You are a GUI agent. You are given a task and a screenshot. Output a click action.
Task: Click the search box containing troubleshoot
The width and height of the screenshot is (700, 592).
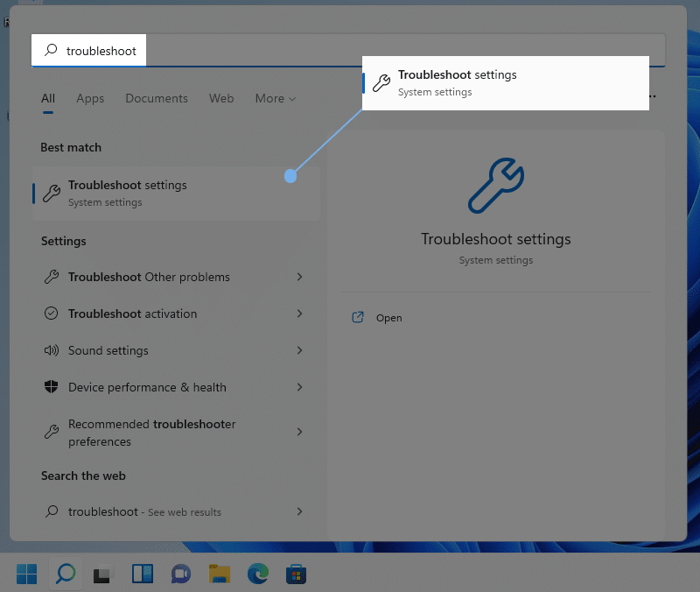[350, 51]
